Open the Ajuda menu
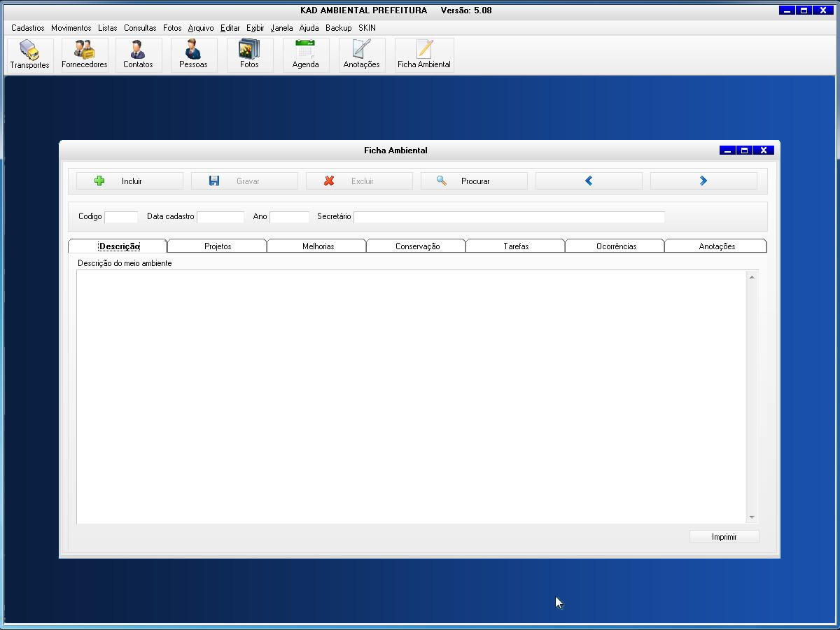Image resolution: width=840 pixels, height=630 pixels. click(309, 28)
